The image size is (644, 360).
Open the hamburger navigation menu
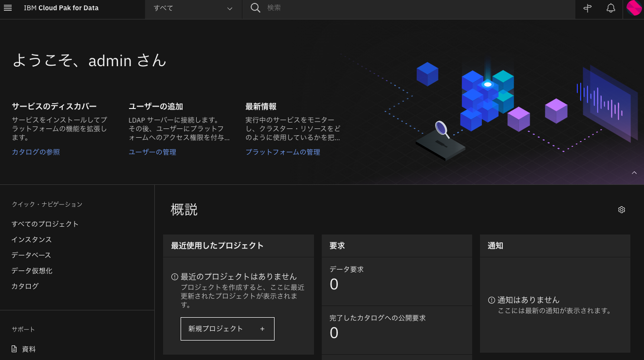pos(8,8)
